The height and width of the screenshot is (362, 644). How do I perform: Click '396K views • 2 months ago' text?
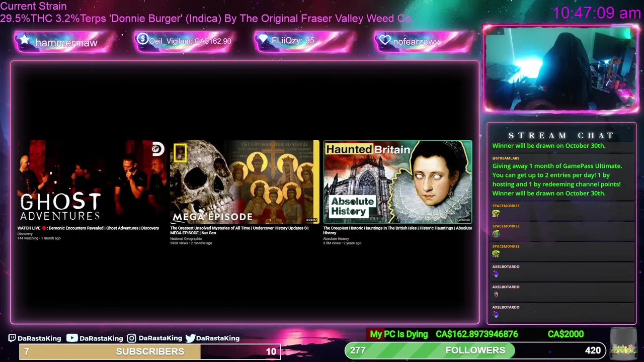point(191,243)
